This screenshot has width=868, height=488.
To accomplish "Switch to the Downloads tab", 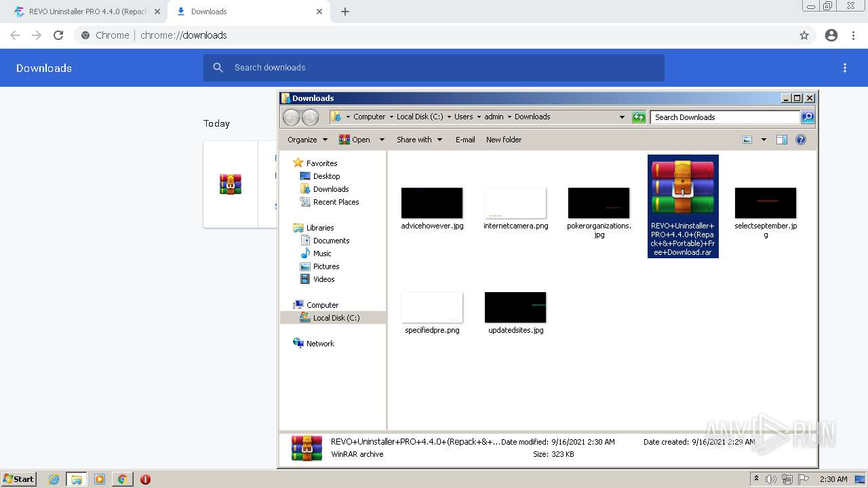I will 249,12.
